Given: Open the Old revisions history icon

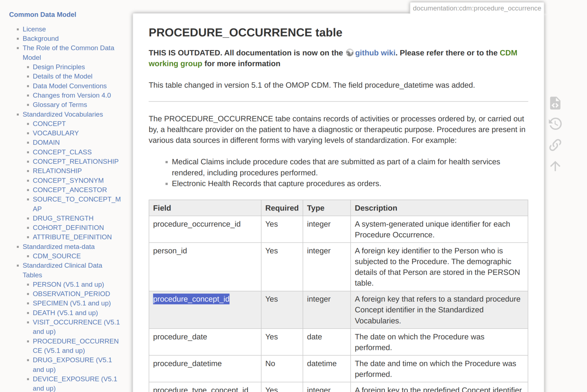Looking at the screenshot, I should 555,124.
